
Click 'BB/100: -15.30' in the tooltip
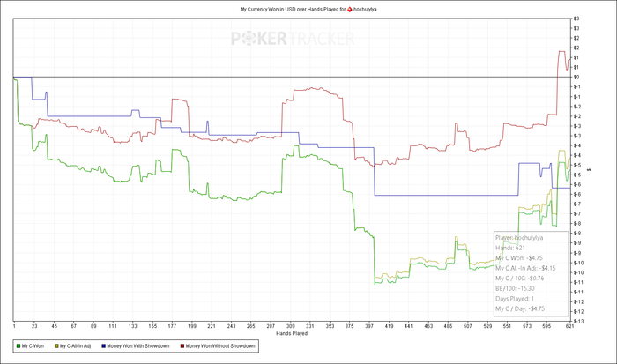tap(515, 288)
